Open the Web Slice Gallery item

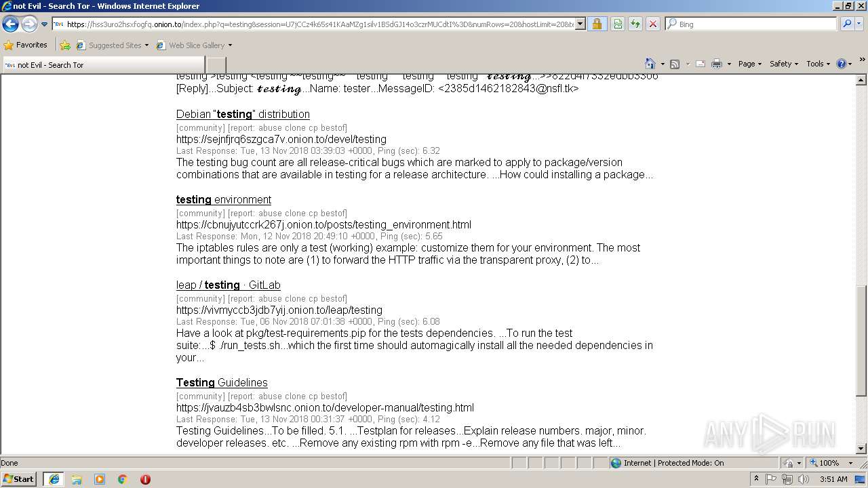pyautogui.click(x=194, y=45)
